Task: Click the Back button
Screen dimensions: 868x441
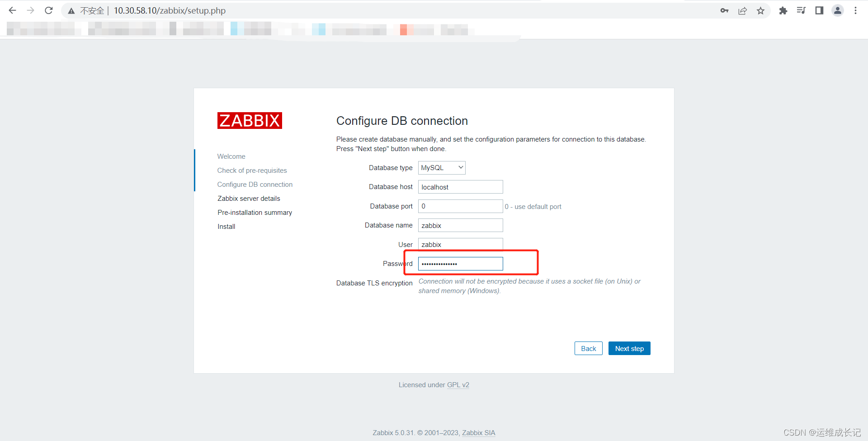Action: click(x=588, y=348)
